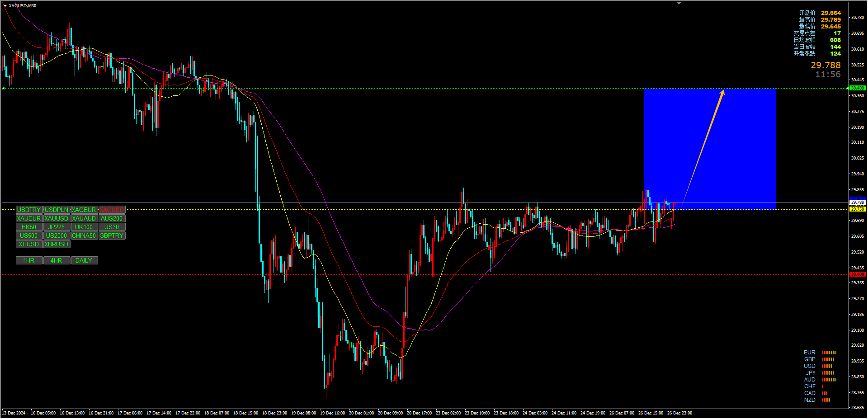This screenshot has height=419, width=868.
Task: Click the 28.685 price scale label
Action: pyautogui.click(x=858, y=408)
